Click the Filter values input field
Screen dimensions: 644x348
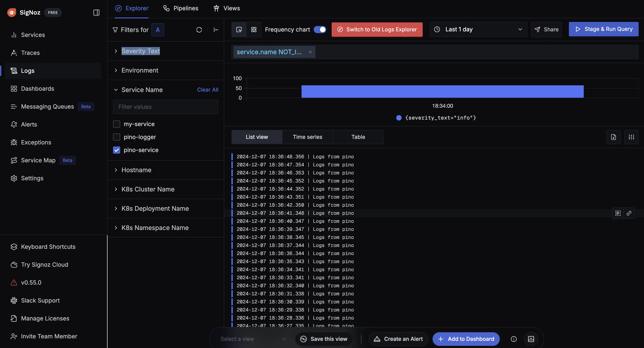165,107
